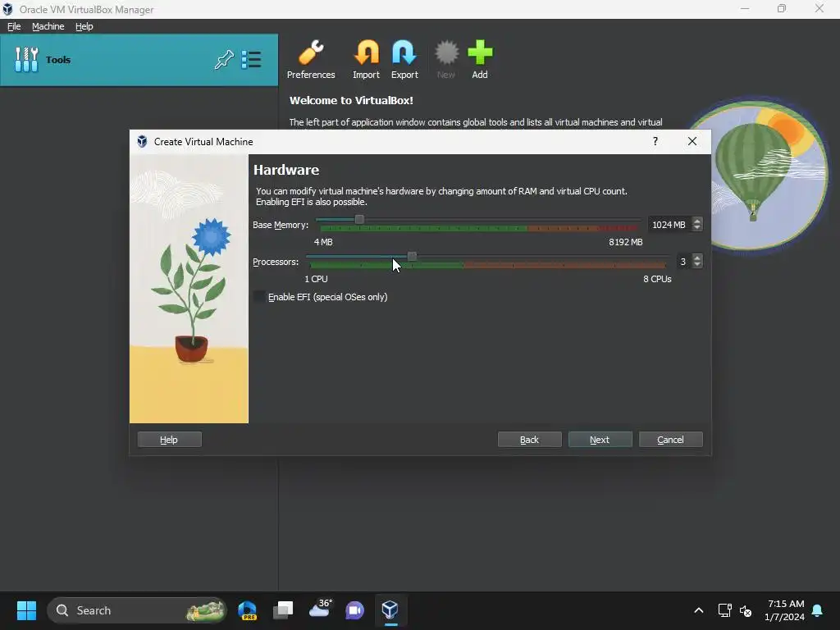The image size is (840, 630).
Task: Click the pin icon in Tools panel
Action: click(x=224, y=59)
